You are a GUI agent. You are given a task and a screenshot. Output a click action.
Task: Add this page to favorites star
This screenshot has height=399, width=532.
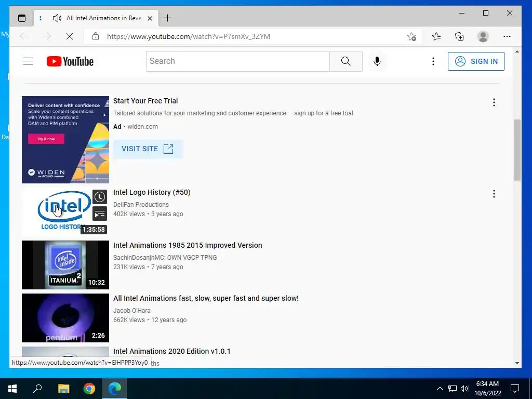(x=411, y=36)
